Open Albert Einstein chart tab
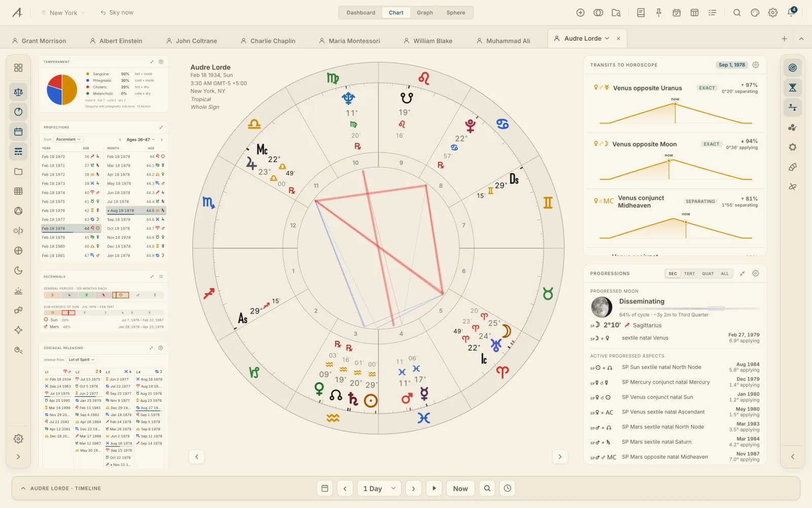 116,41
